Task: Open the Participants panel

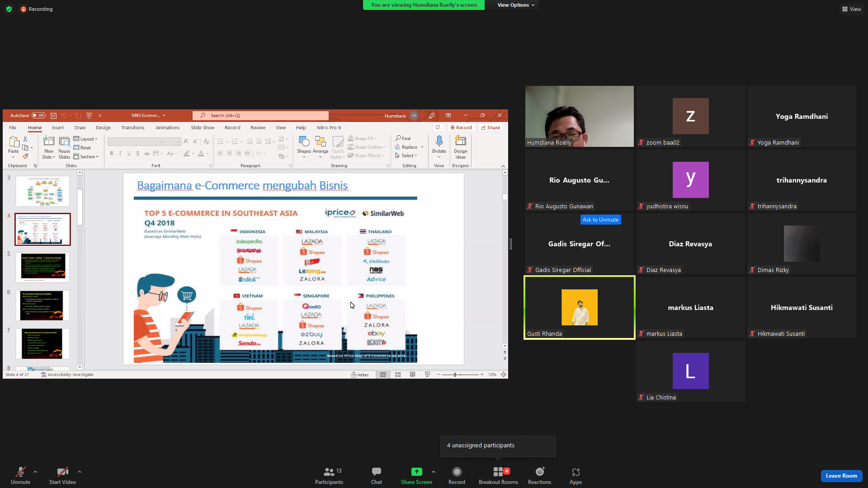Action: point(329,475)
